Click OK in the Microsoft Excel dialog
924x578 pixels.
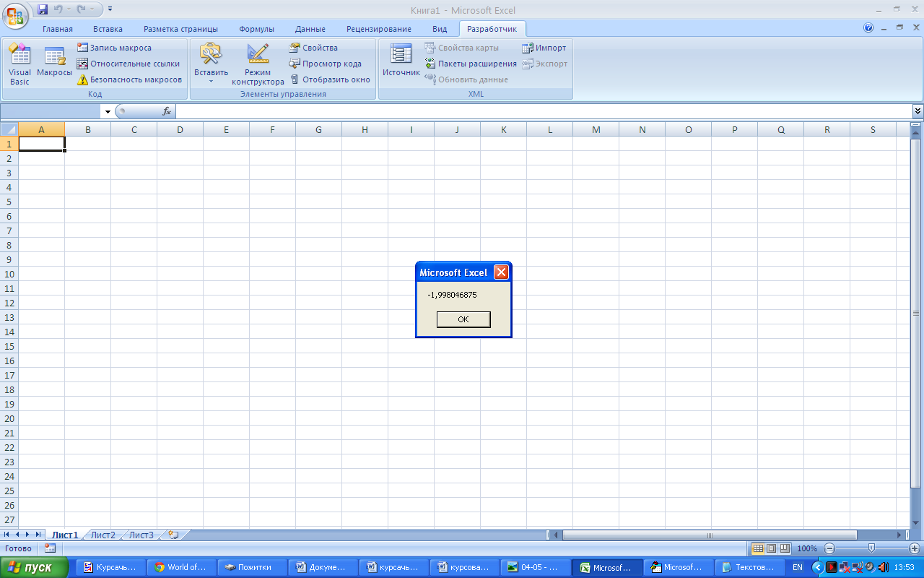point(463,319)
